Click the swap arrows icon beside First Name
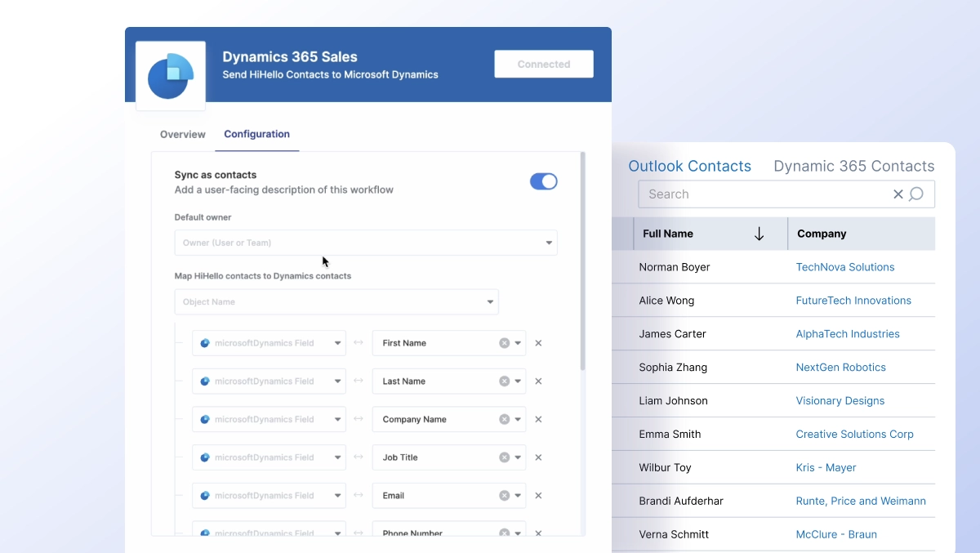The width and height of the screenshot is (980, 553). tap(359, 343)
